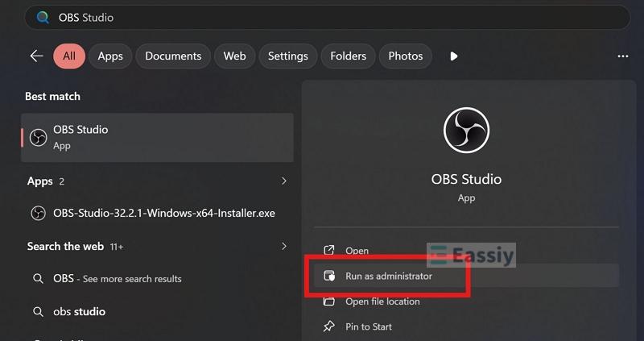This screenshot has width=644, height=341.
Task: Click the Best match heading
Action: tap(52, 96)
